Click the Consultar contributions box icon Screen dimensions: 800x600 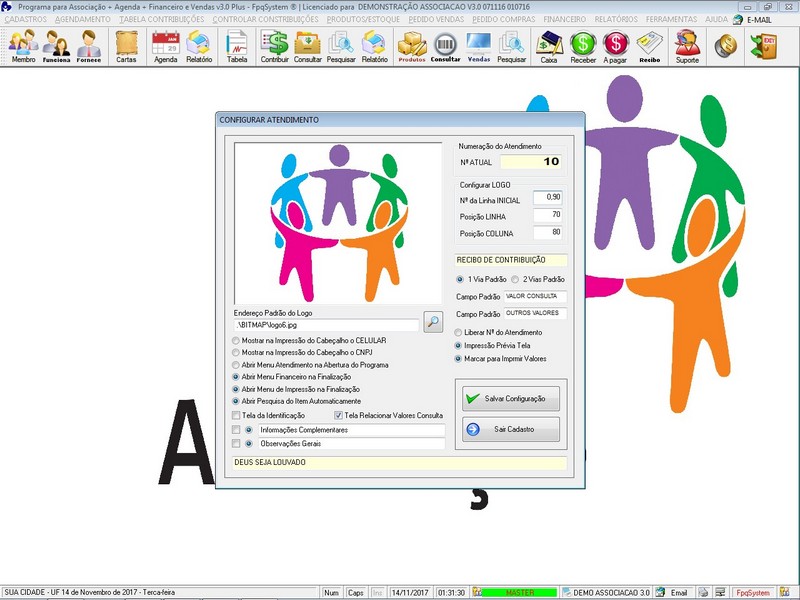coord(308,46)
